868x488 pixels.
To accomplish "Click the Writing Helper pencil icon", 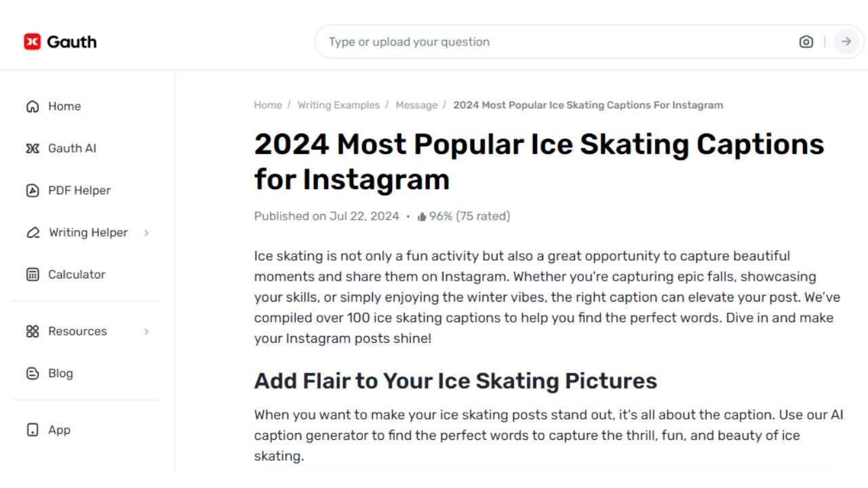I will tap(32, 232).
